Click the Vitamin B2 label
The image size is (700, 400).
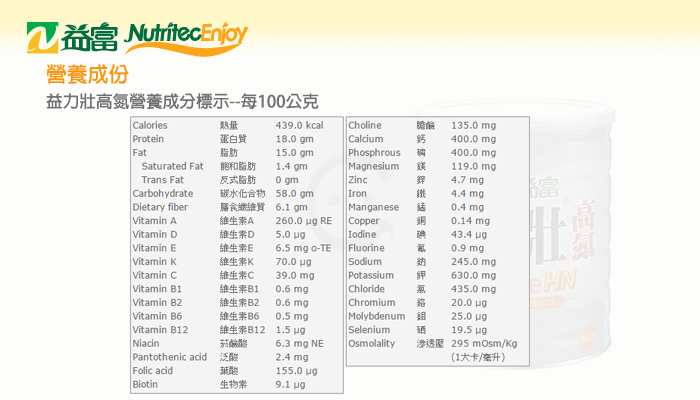pyautogui.click(x=157, y=303)
